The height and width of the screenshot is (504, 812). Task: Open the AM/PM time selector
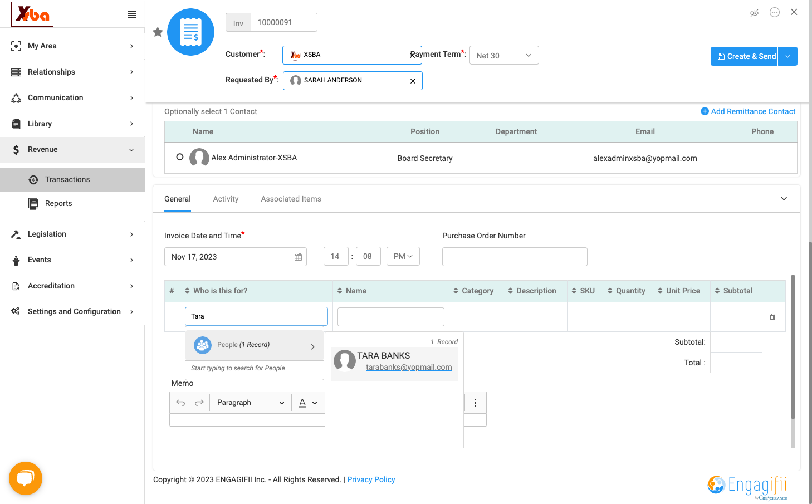(403, 256)
